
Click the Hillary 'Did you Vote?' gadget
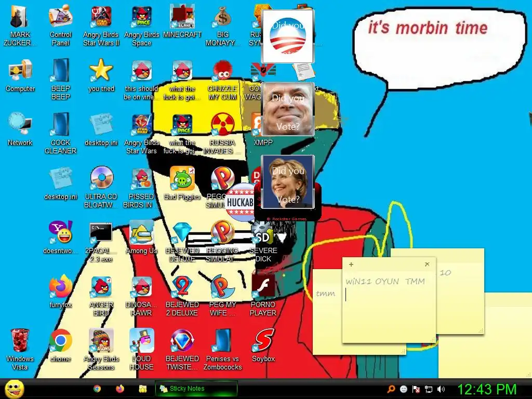pos(288,182)
